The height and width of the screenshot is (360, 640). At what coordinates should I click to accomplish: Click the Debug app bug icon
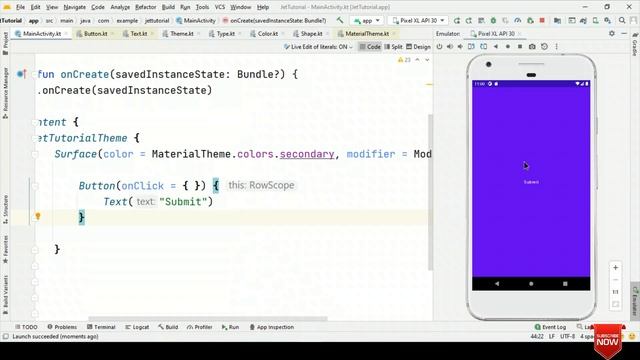click(x=493, y=20)
